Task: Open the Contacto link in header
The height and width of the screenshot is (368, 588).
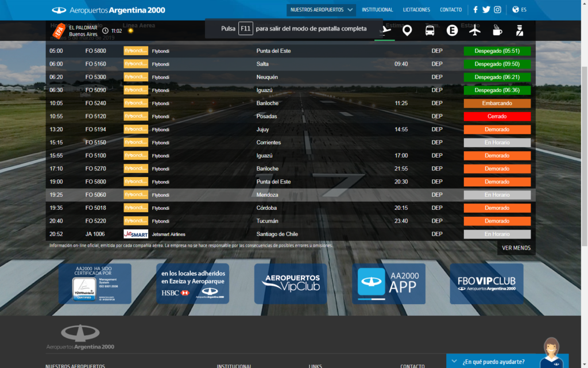Action: [x=451, y=10]
